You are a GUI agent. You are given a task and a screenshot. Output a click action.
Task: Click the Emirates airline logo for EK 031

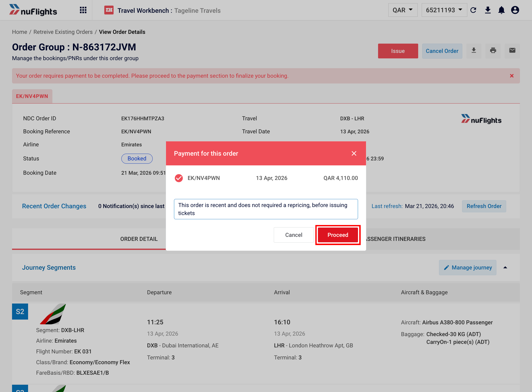53,314
